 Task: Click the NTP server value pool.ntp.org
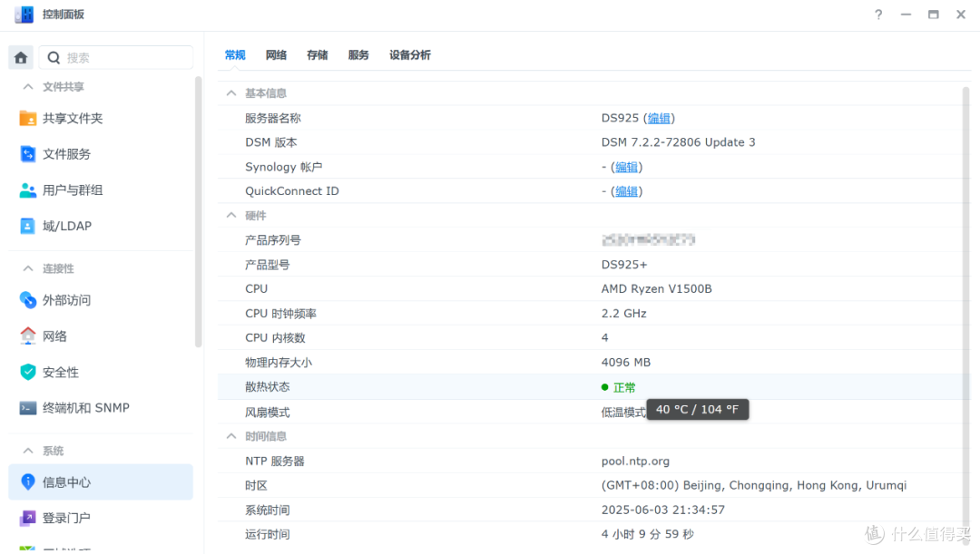(x=635, y=461)
